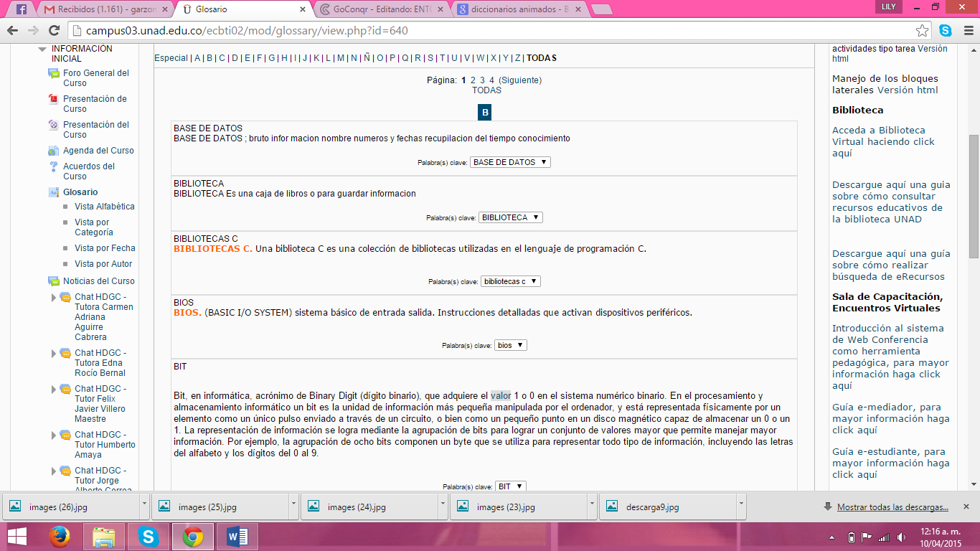980x551 pixels.
Task: Open Skype from the taskbar
Action: [149, 537]
